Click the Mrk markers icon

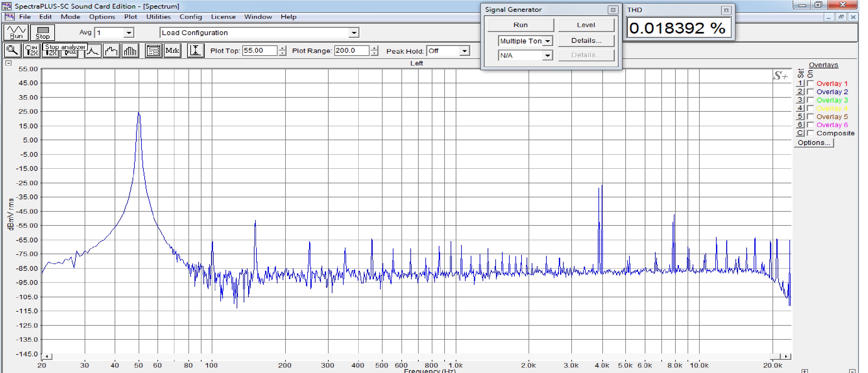[172, 51]
